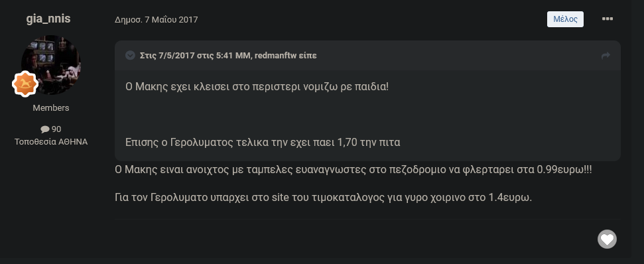Click the sentence about Γερολυματο τιμοκαταλογος
This screenshot has width=644, height=264.
click(323, 198)
